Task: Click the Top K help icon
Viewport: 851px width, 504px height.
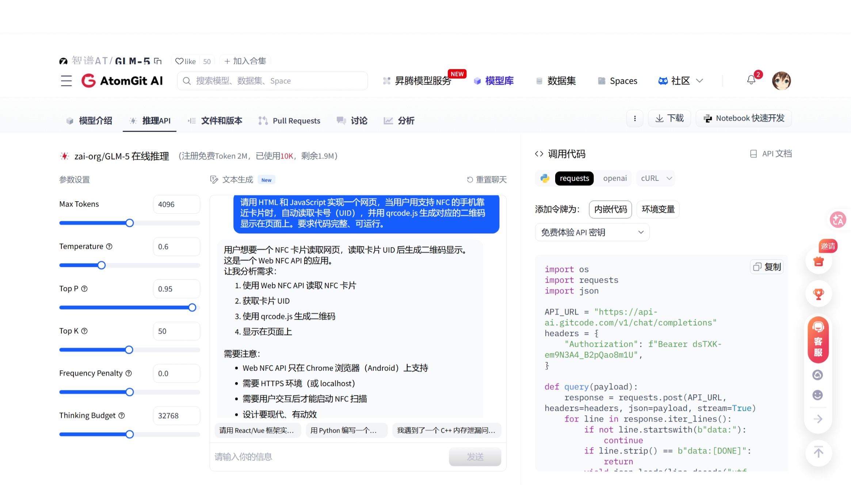Action: [84, 331]
